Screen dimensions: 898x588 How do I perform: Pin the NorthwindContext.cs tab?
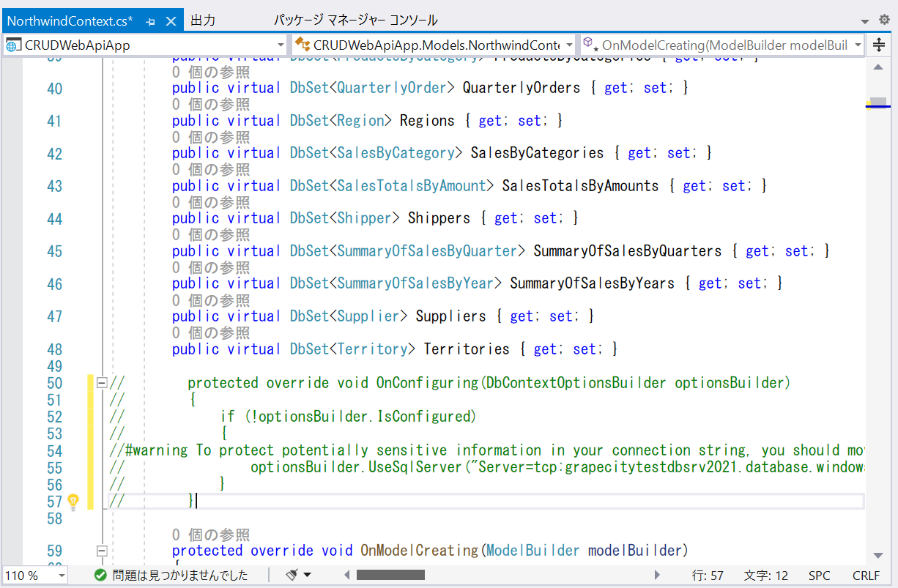[x=150, y=21]
